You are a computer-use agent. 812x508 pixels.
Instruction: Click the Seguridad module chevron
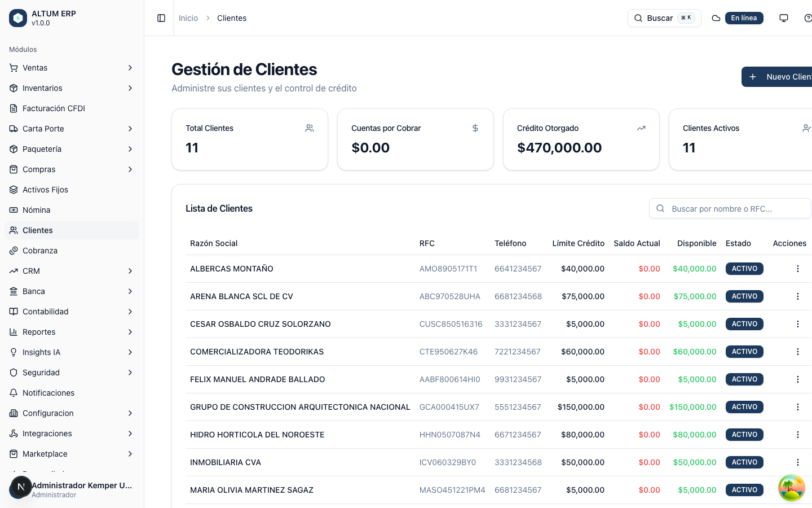(x=130, y=373)
